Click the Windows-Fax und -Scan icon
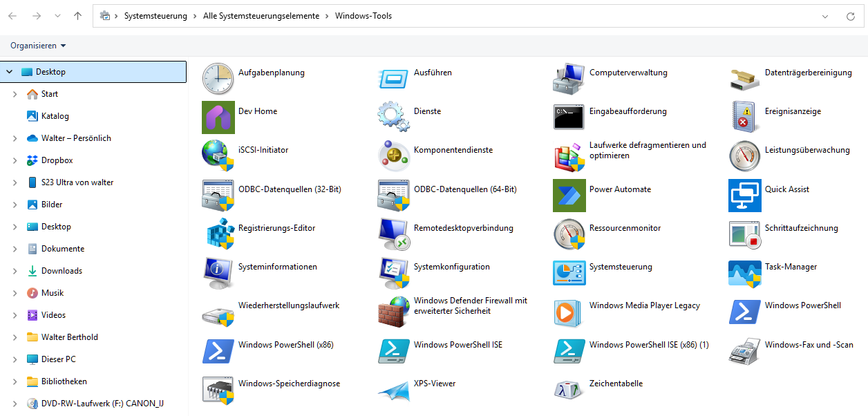868x416 pixels. click(x=745, y=351)
